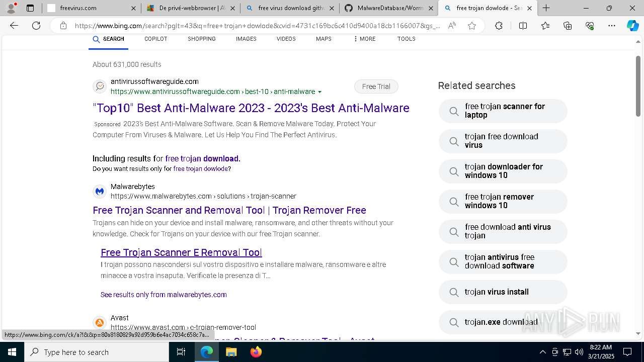This screenshot has width=644, height=362.
Task: Select the SHOPPING search tab
Action: (x=201, y=39)
